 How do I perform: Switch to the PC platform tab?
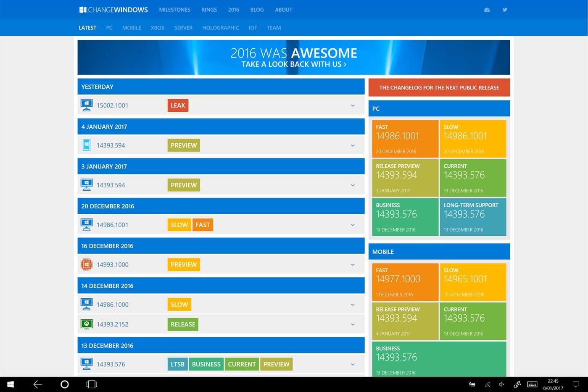(109, 28)
